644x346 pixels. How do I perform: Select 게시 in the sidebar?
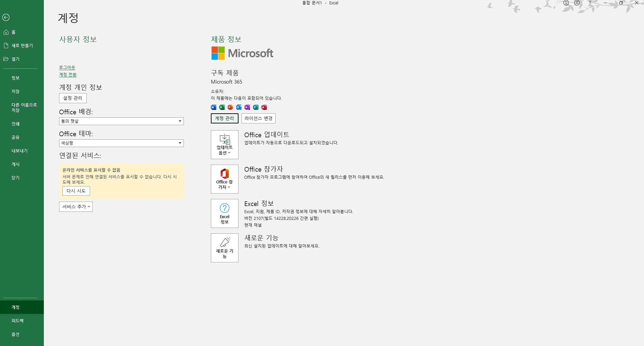(x=22, y=164)
